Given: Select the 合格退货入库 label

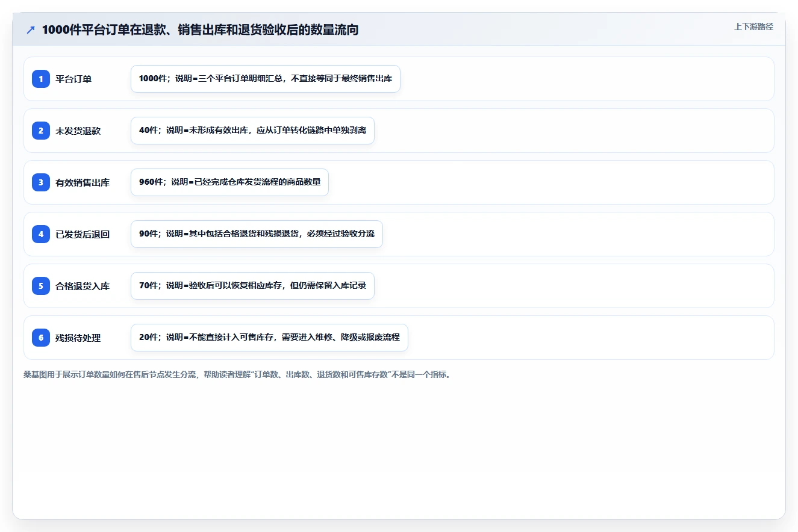Looking at the screenshot, I should coord(83,286).
